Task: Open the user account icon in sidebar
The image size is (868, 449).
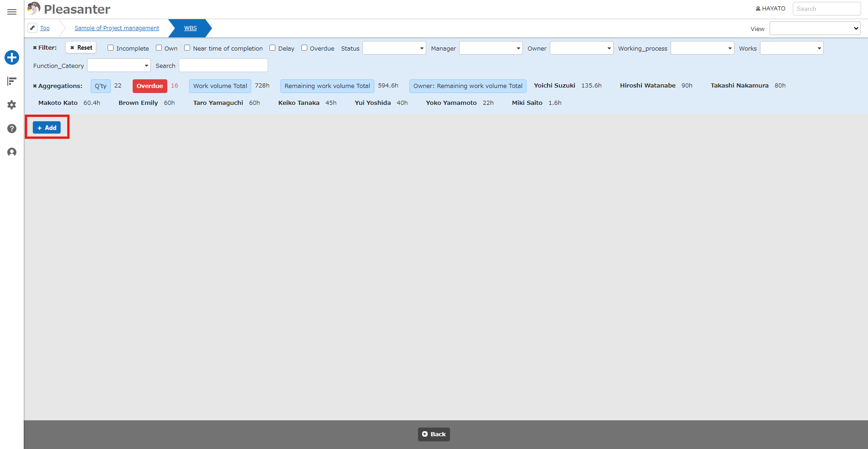Action: coord(12,152)
